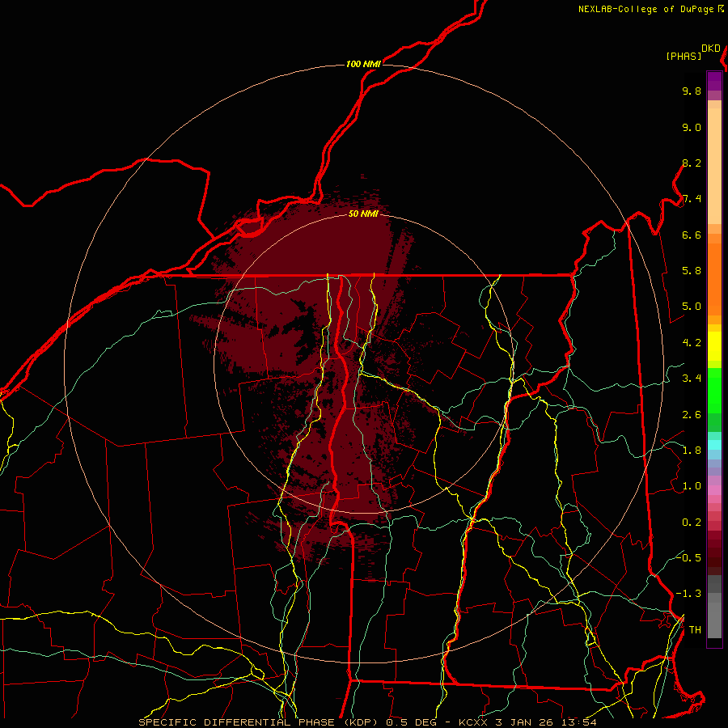Click the 0.2 scale value
The image size is (728, 728).
692,523
